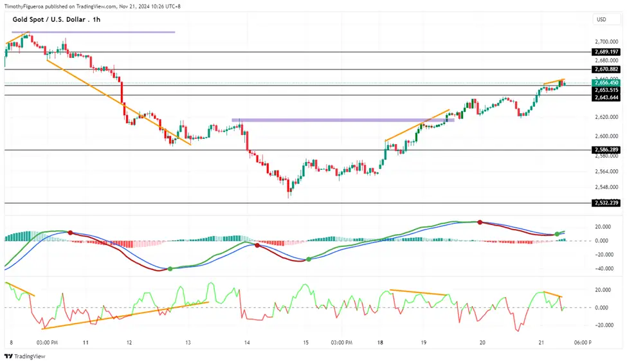Click the 2,548.000 price axis value
This screenshot has width=627, height=364.
(606, 187)
